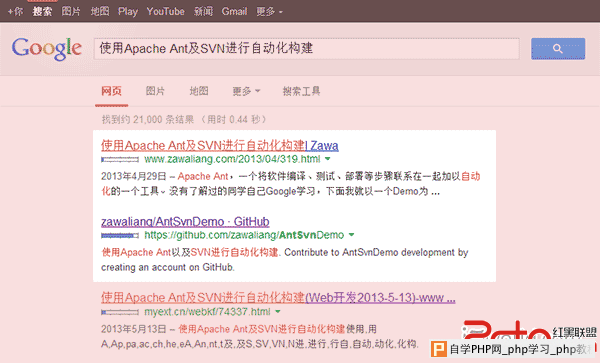Open result titled 使用Apache Ant及SVN进行自动化构建 | Zawa

coord(220,145)
